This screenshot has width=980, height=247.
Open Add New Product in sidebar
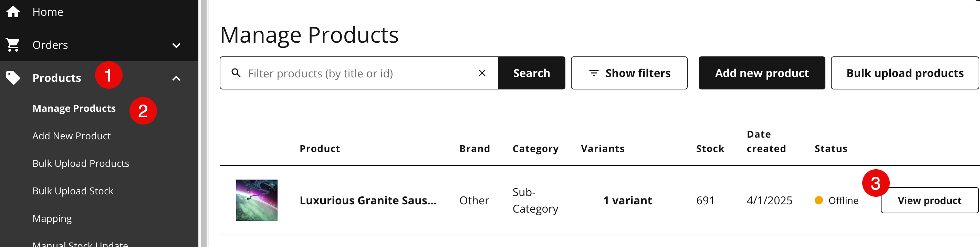point(72,136)
